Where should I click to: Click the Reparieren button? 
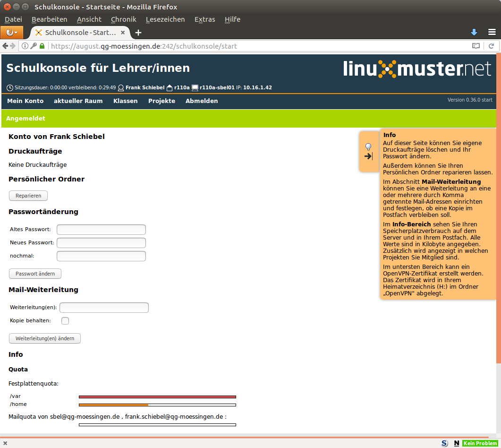click(28, 196)
